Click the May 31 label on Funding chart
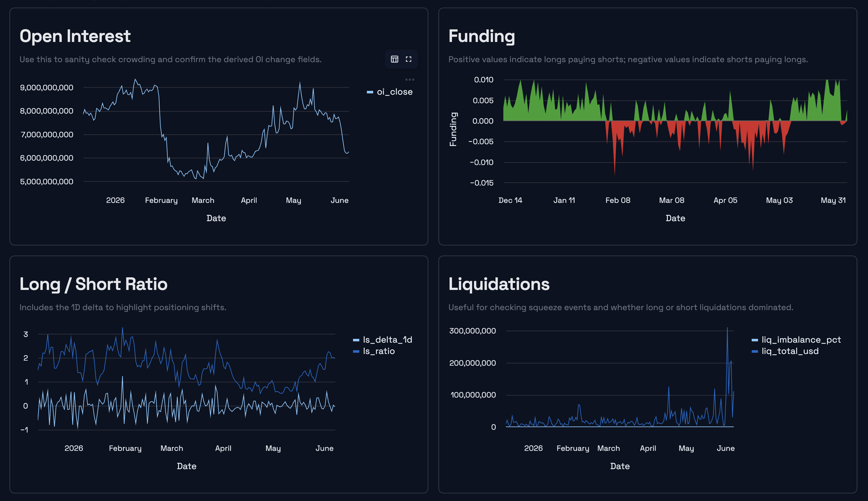This screenshot has height=501, width=868. click(833, 200)
